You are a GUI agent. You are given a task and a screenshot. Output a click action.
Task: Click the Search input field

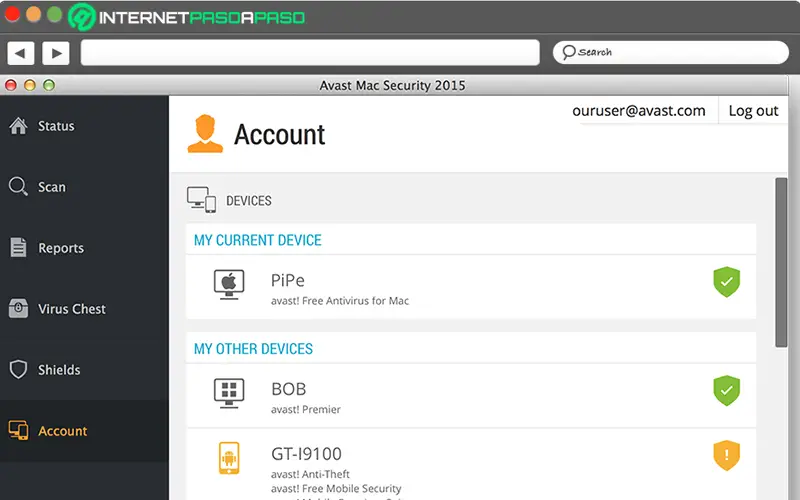tap(672, 52)
